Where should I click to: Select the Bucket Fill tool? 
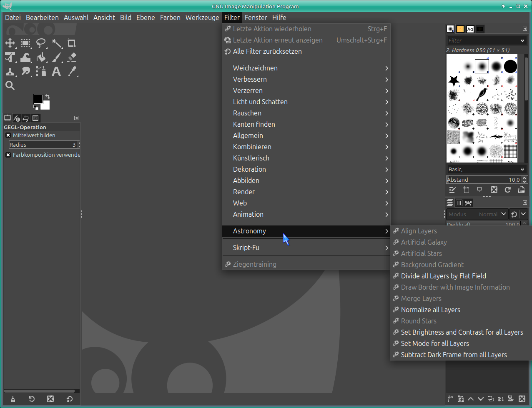(41, 58)
